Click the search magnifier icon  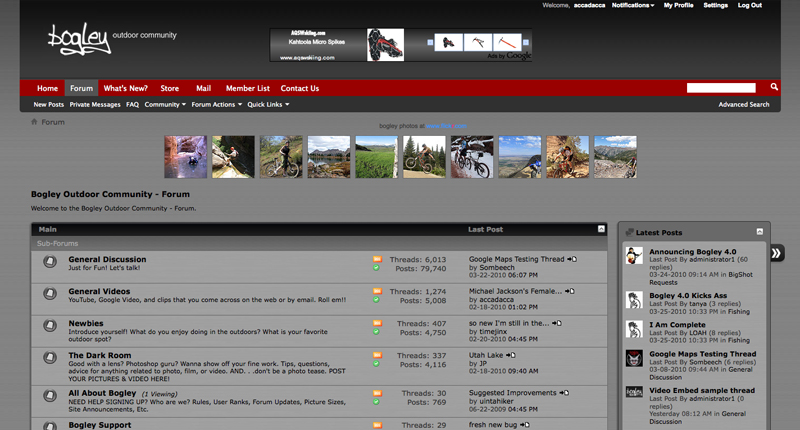(774, 88)
